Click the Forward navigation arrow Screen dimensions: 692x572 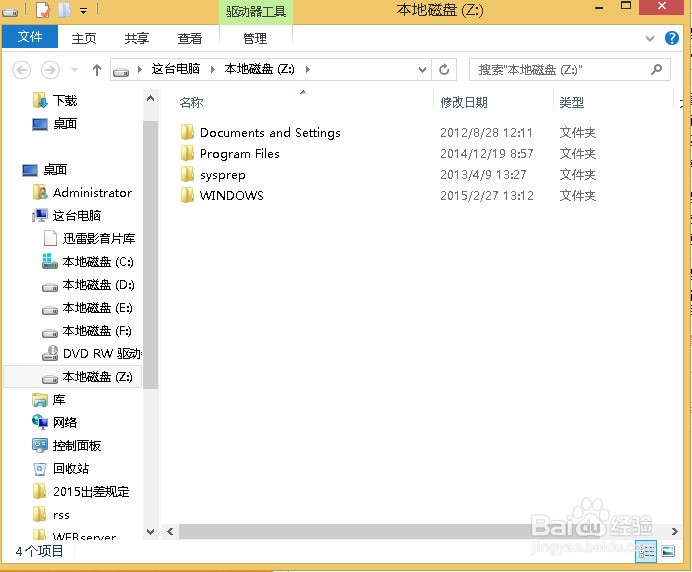(x=50, y=70)
